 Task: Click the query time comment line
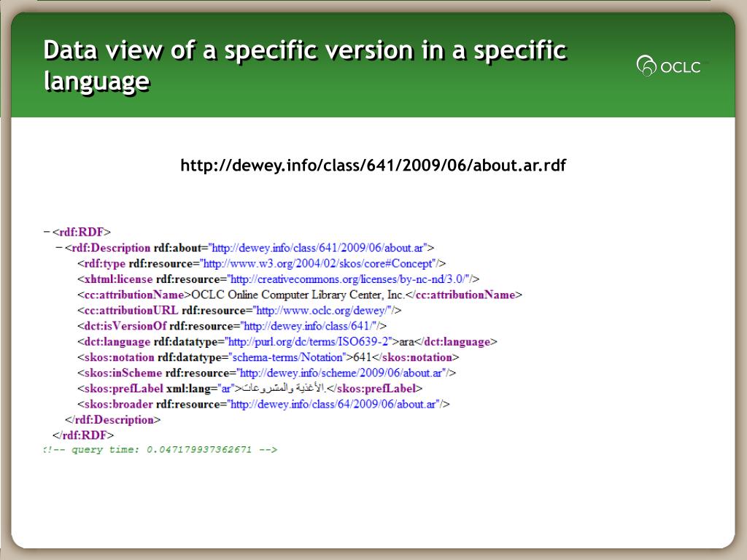pyautogui.click(x=160, y=449)
